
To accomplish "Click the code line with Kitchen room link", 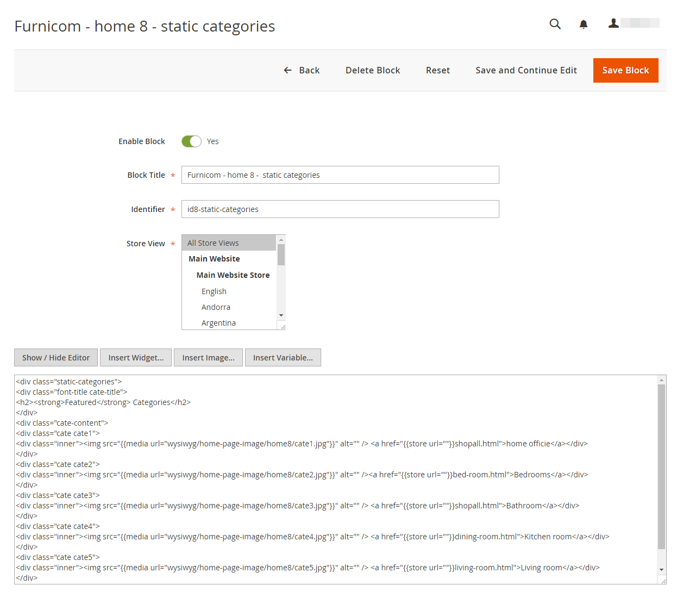I will tap(312, 537).
